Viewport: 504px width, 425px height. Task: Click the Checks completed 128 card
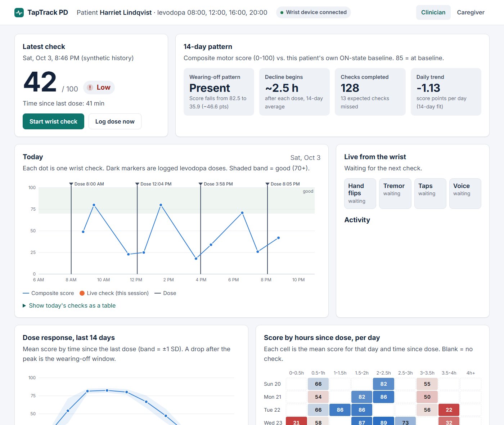pos(370,92)
